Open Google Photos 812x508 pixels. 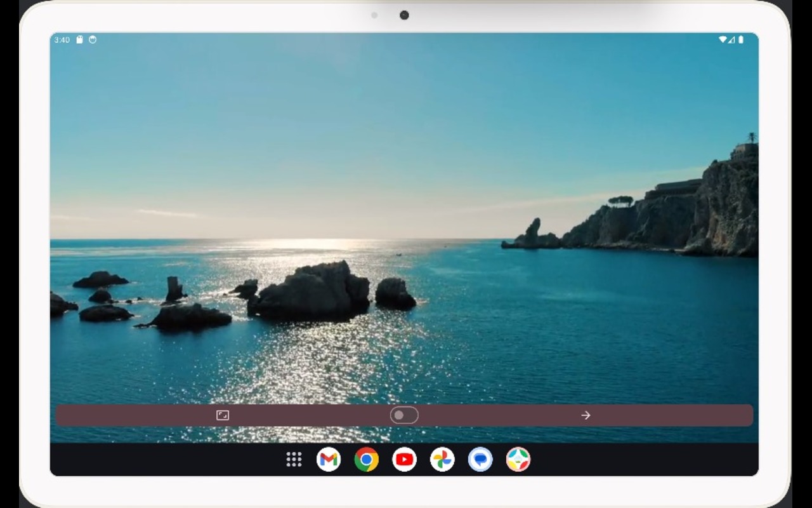click(442, 458)
